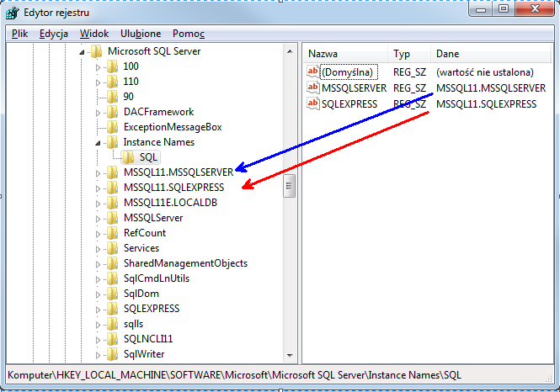560x392 pixels.
Task: Click the SQLEXPRESS string value icon
Action: 313,103
